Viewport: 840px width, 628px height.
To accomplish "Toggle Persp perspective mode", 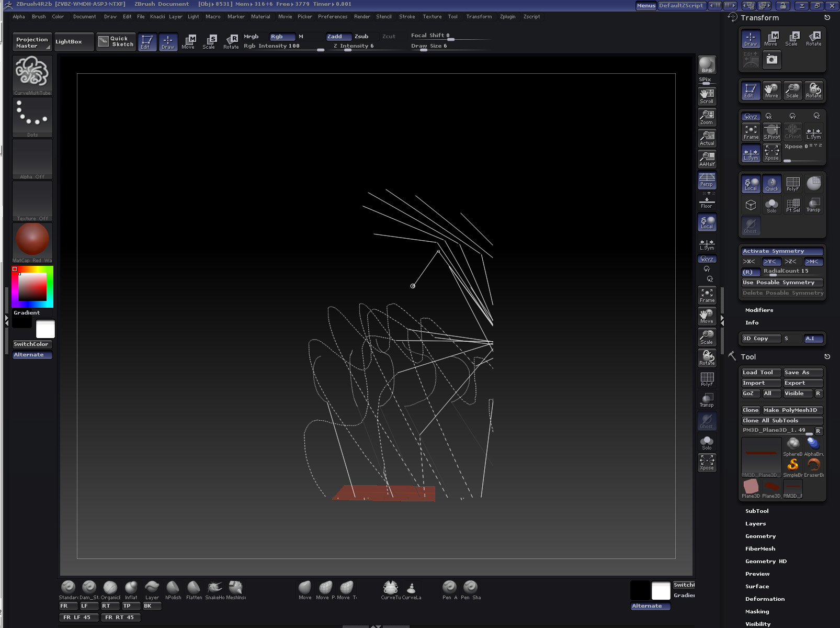I will tap(707, 180).
